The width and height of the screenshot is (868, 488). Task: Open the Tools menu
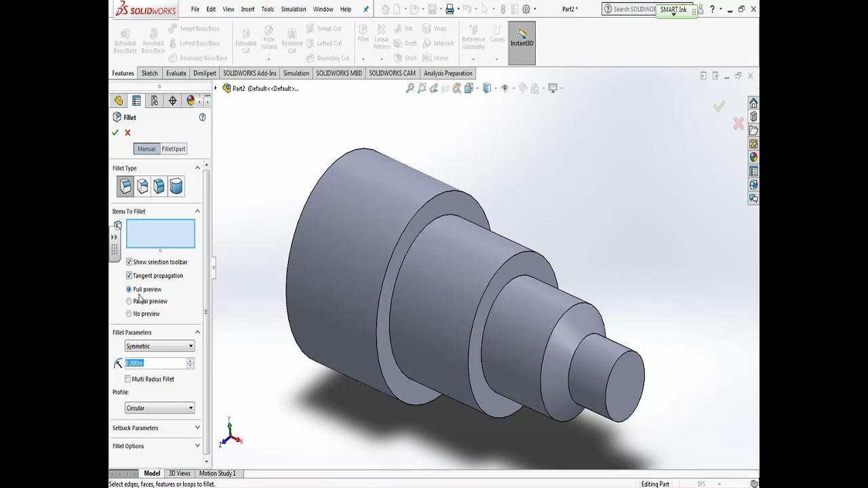pyautogui.click(x=268, y=9)
